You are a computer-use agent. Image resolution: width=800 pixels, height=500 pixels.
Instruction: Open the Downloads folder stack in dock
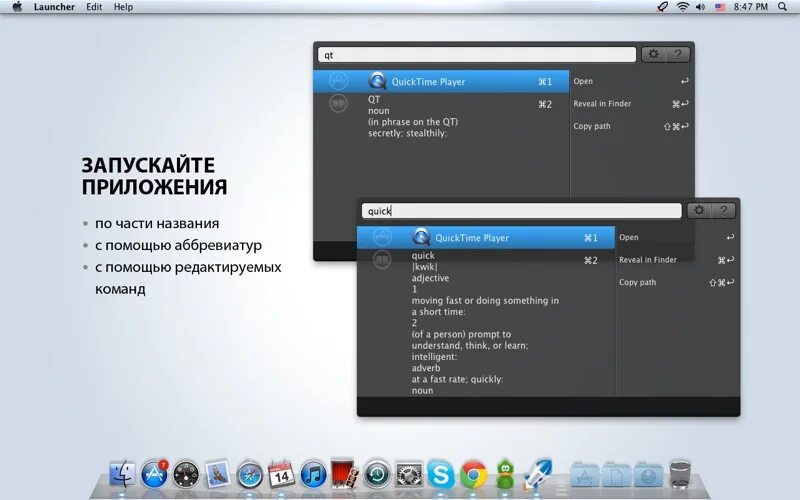(648, 474)
